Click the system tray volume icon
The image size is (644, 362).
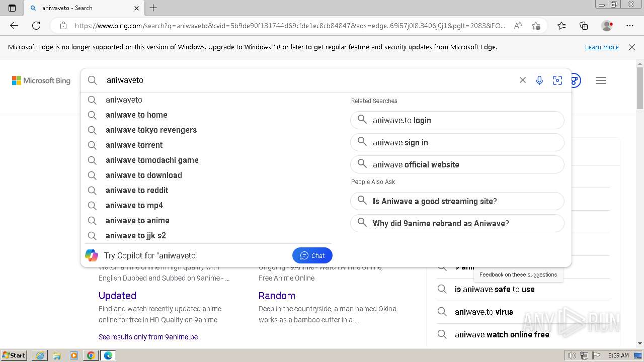[572, 355]
